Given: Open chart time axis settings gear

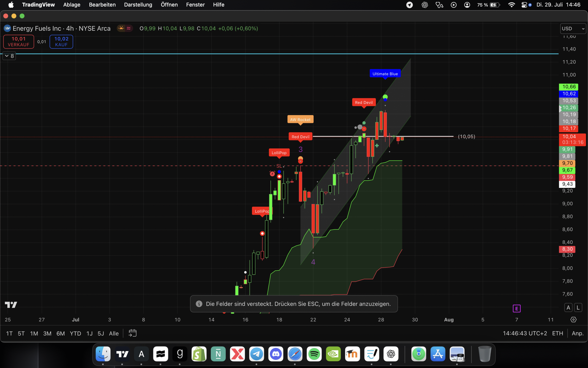Looking at the screenshot, I should [573, 319].
